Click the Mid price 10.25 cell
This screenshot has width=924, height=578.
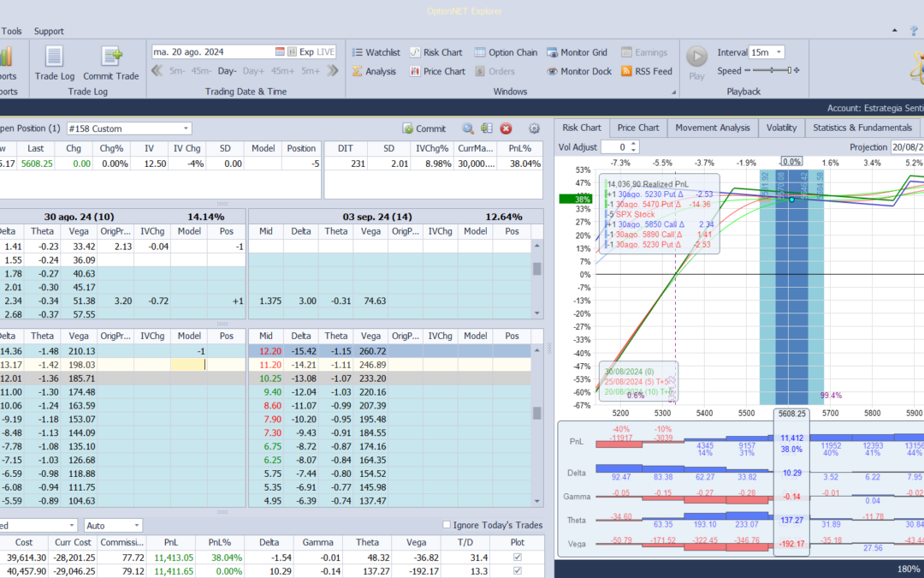coord(266,378)
